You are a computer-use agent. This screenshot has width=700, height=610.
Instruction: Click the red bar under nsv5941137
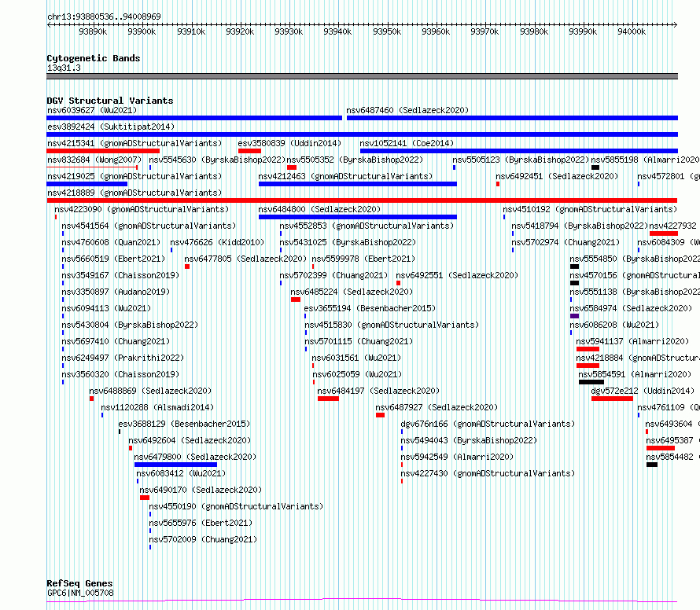pos(588,349)
